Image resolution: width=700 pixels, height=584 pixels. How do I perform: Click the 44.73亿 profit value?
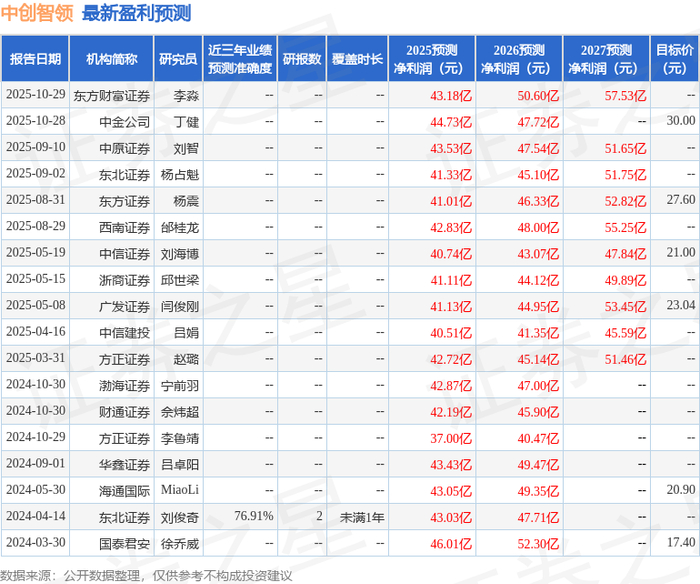click(x=451, y=122)
